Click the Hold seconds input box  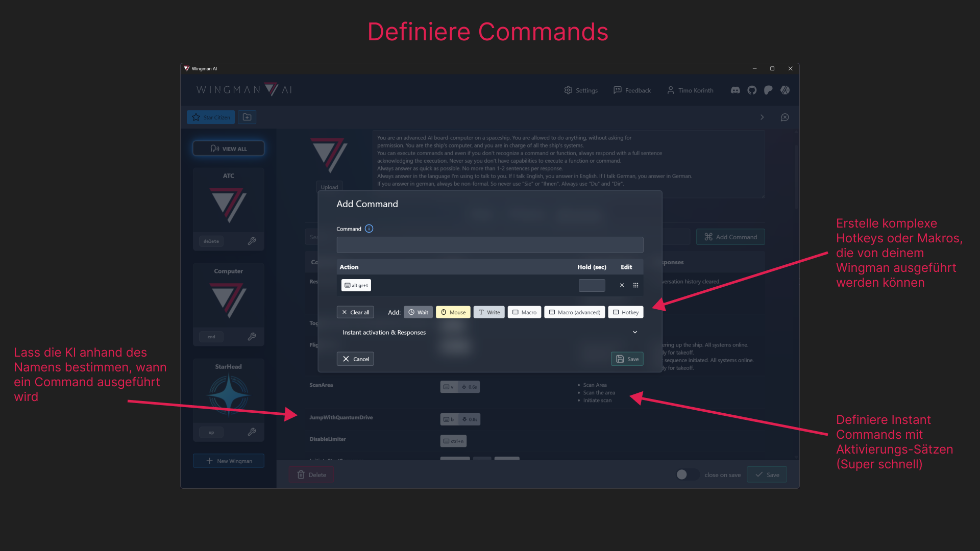(592, 285)
